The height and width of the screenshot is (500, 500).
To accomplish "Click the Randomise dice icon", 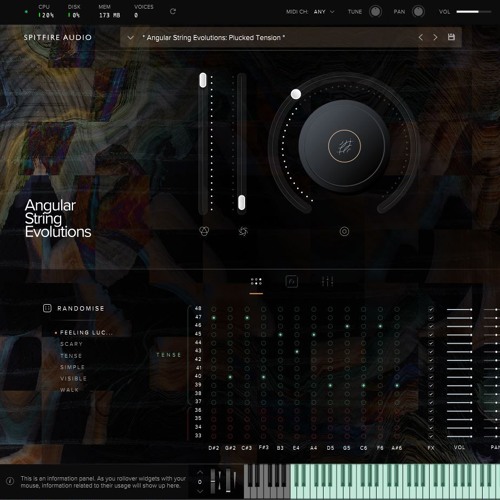I will [47, 308].
